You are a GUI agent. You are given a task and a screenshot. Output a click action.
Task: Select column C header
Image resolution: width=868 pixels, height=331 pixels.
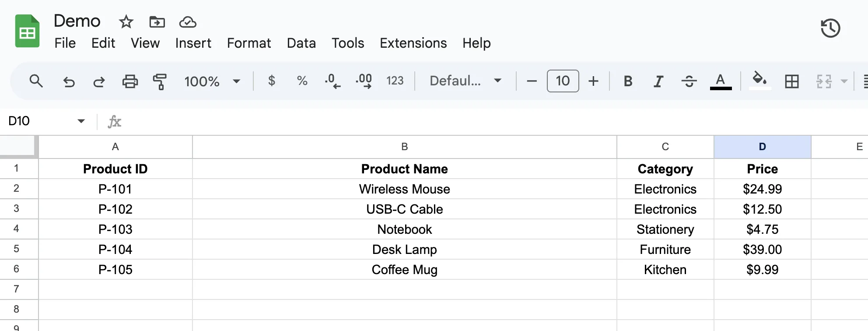click(x=665, y=147)
